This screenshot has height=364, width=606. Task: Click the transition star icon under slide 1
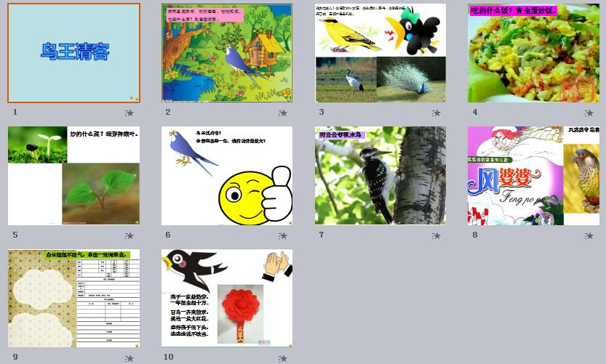129,113
